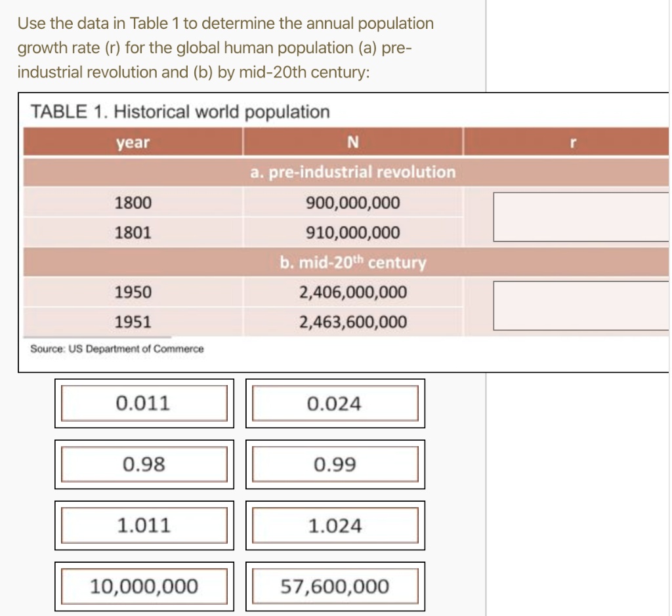
Task: Select the answer tile labeled 0.024
Action: 335,401
